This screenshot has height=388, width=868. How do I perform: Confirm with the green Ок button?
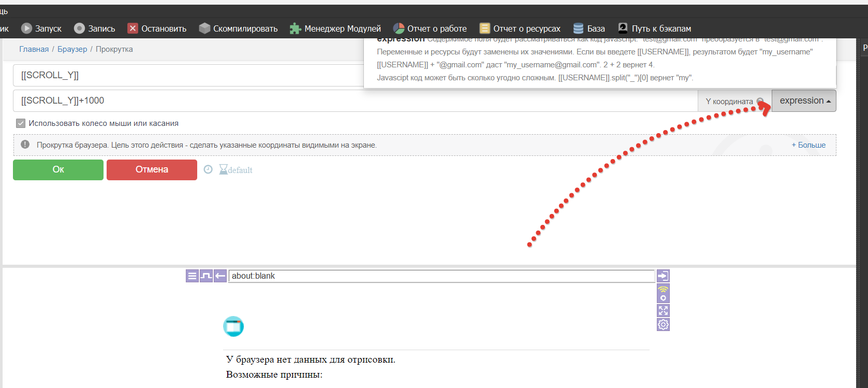click(x=58, y=169)
